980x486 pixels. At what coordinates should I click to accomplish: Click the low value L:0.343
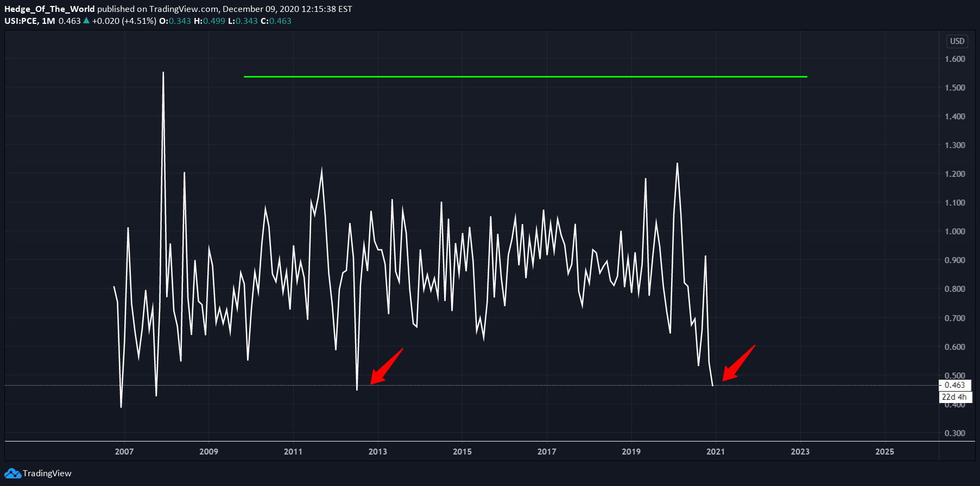243,21
